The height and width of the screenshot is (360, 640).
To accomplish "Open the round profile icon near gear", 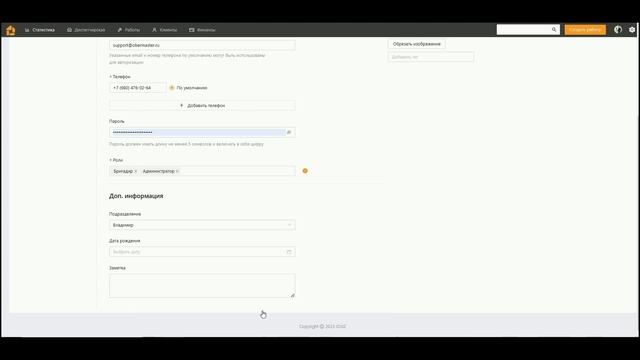I will pyautogui.click(x=618, y=29).
